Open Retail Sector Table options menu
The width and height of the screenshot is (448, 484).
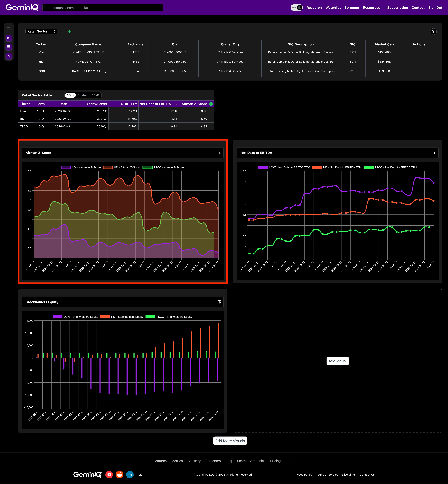click(56, 95)
